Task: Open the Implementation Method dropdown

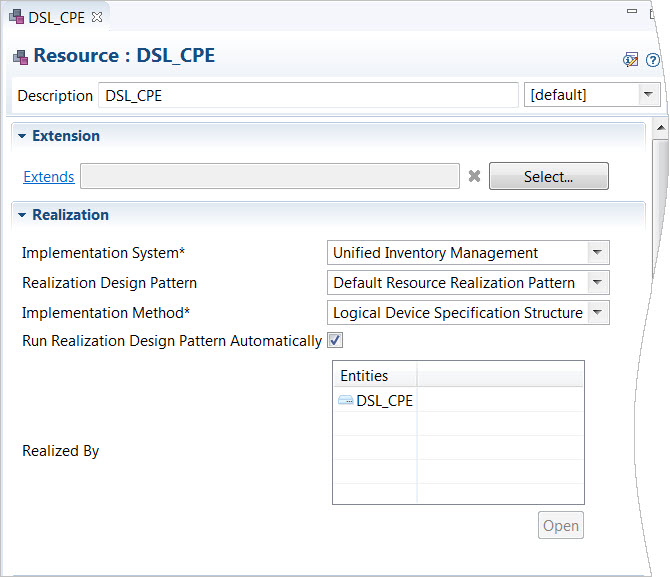Action: coord(468,312)
